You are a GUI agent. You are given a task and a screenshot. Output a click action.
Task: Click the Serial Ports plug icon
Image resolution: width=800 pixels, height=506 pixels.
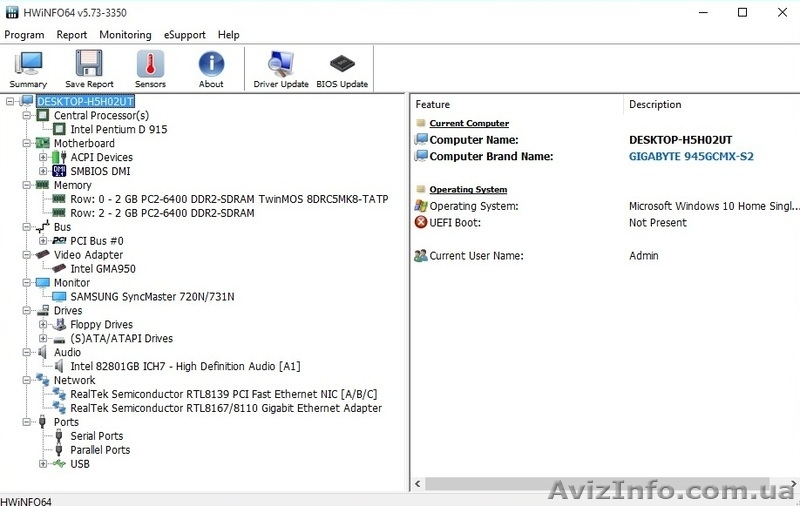(59, 436)
